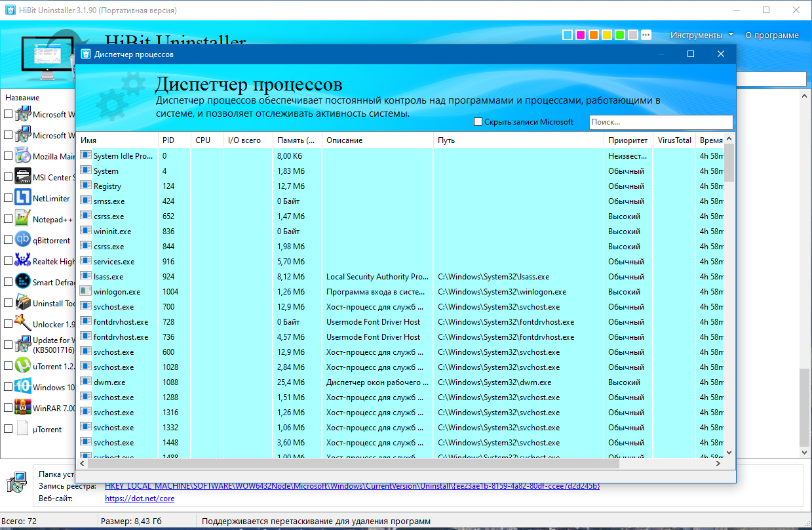
Task: Open the HKEY_LOCAL_MACHINE registry entry link
Action: point(352,486)
